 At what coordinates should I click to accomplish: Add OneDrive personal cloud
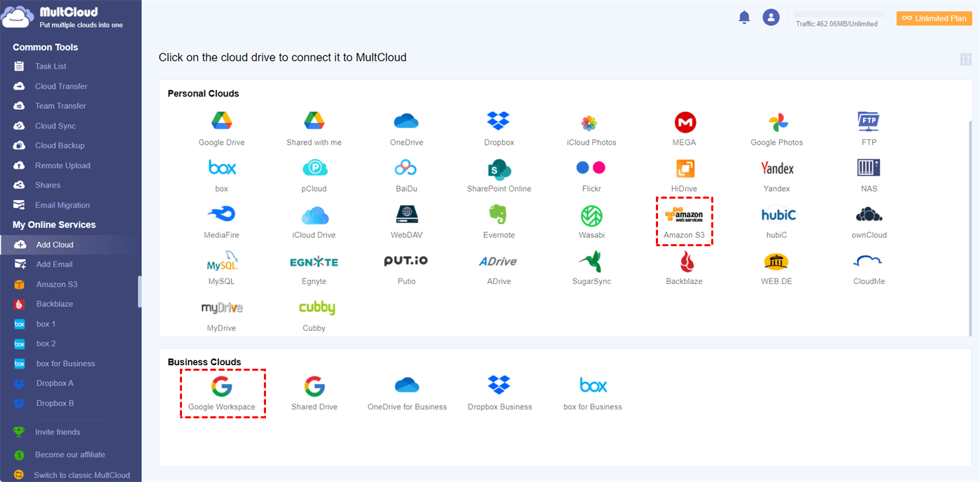(407, 122)
